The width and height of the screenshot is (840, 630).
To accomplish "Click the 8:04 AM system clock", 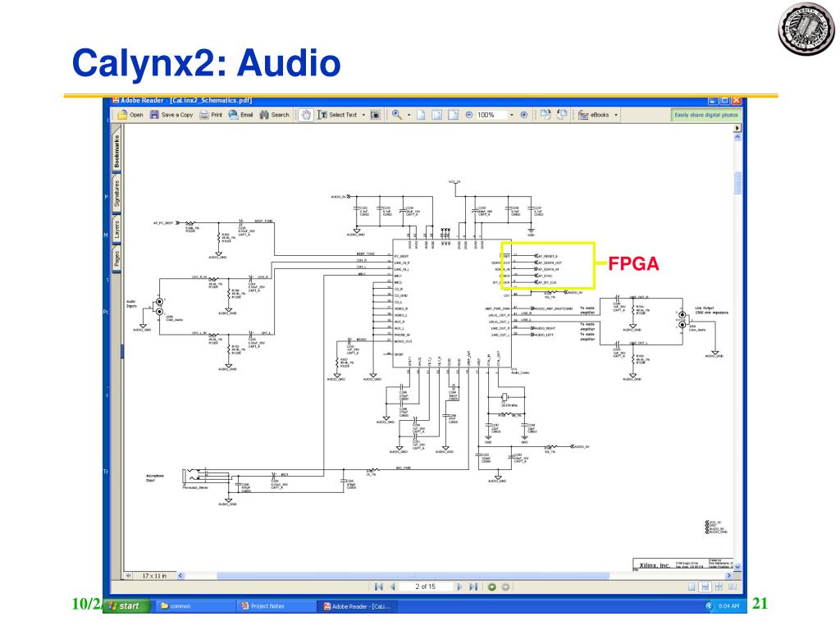I will [728, 606].
